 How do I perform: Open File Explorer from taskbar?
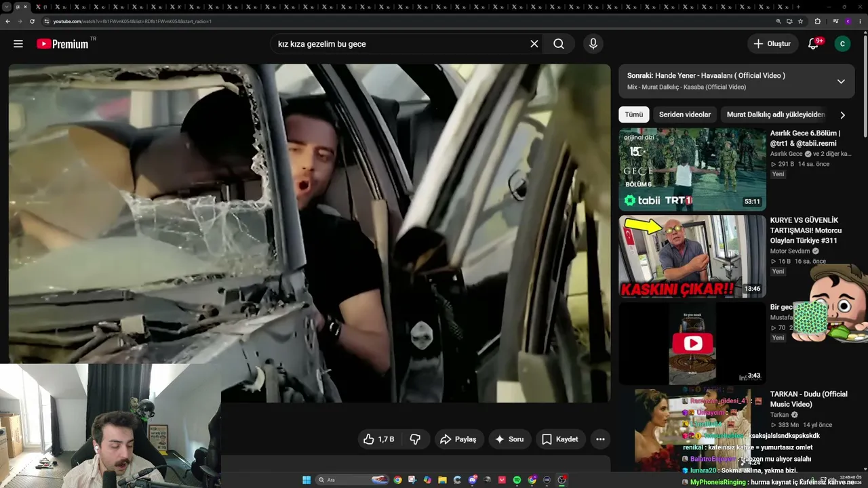(x=442, y=480)
